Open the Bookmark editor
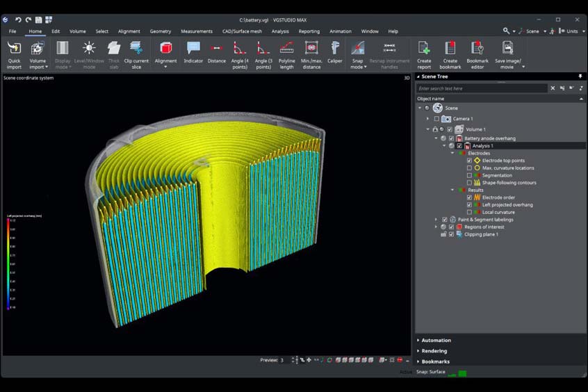588x392 pixels. tap(477, 49)
